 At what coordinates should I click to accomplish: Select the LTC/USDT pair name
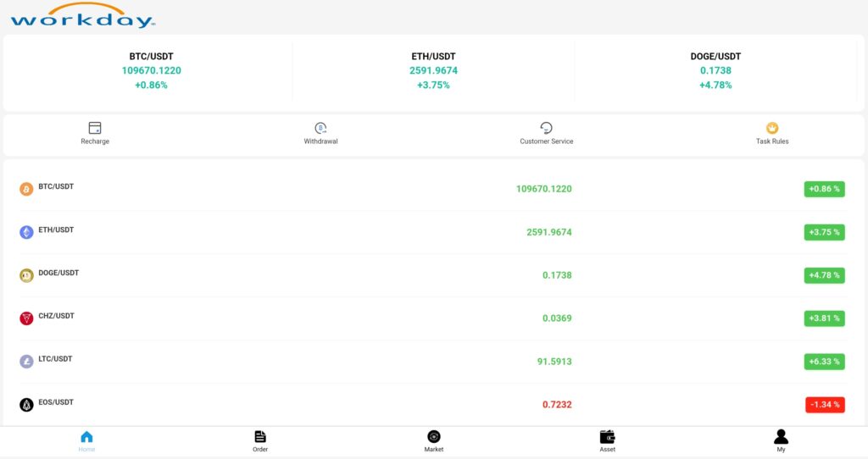[55, 359]
